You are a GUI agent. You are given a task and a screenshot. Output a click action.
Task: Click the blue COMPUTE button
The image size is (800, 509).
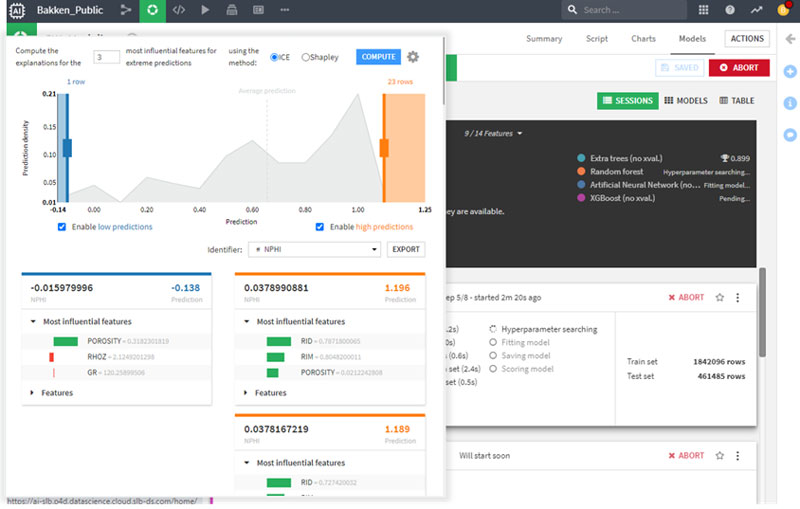pyautogui.click(x=378, y=57)
